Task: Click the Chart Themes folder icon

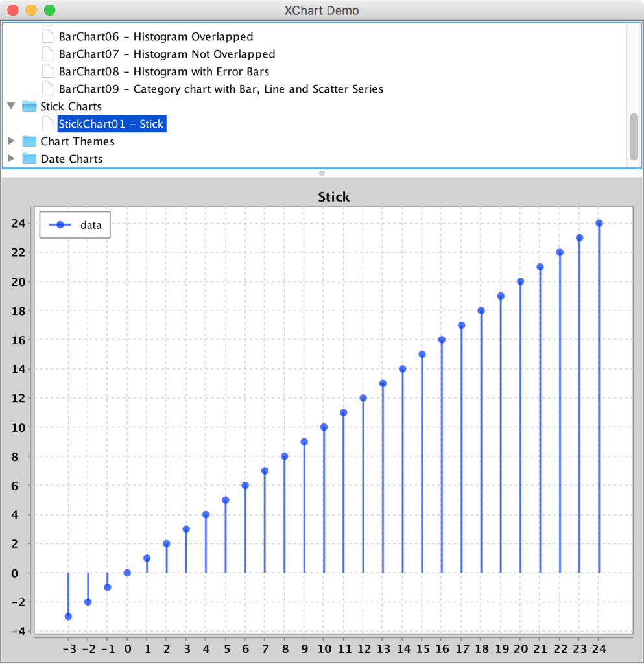Action: (x=29, y=141)
